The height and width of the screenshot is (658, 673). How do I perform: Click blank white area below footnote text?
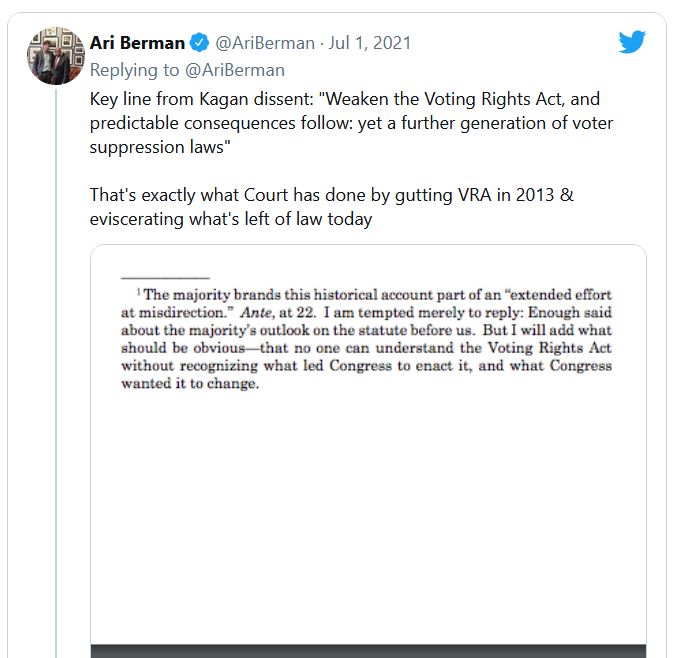point(368,515)
